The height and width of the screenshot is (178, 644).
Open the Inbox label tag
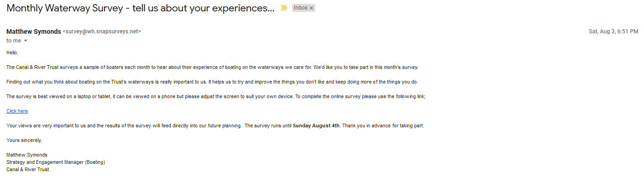coord(300,8)
